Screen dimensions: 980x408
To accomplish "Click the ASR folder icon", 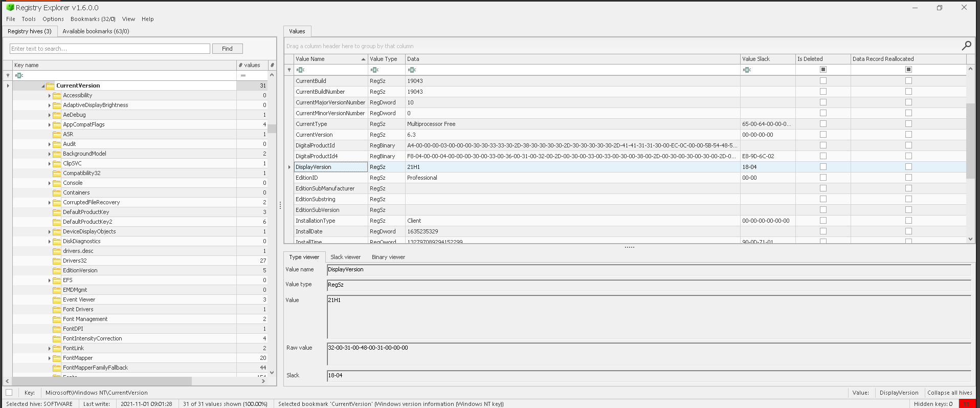I will click(57, 135).
